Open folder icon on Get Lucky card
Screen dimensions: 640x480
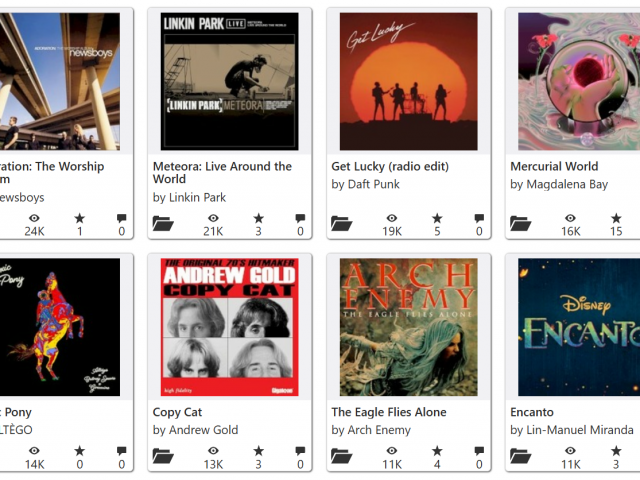[342, 223]
